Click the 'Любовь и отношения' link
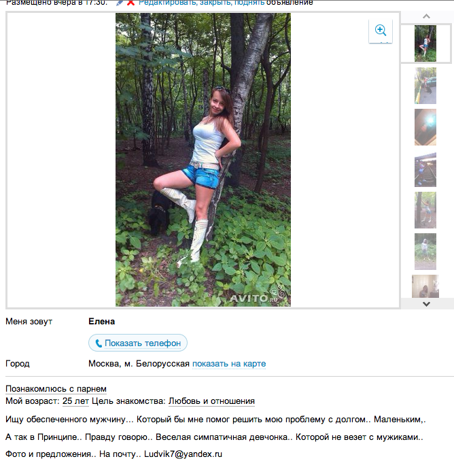 pyautogui.click(x=211, y=401)
